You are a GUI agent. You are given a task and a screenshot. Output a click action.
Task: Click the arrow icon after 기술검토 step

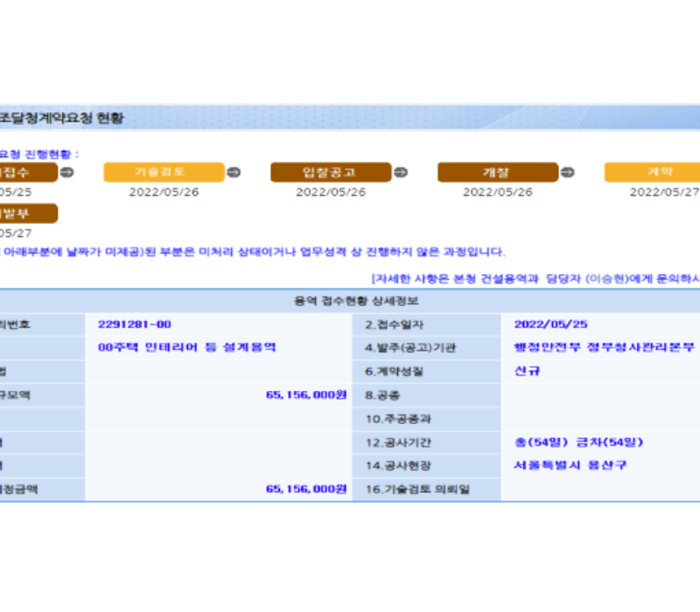pos(233,172)
